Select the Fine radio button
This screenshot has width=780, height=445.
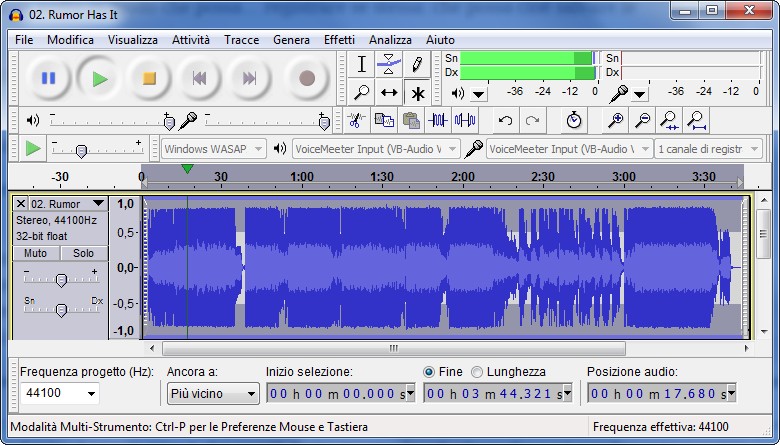pyautogui.click(x=430, y=371)
